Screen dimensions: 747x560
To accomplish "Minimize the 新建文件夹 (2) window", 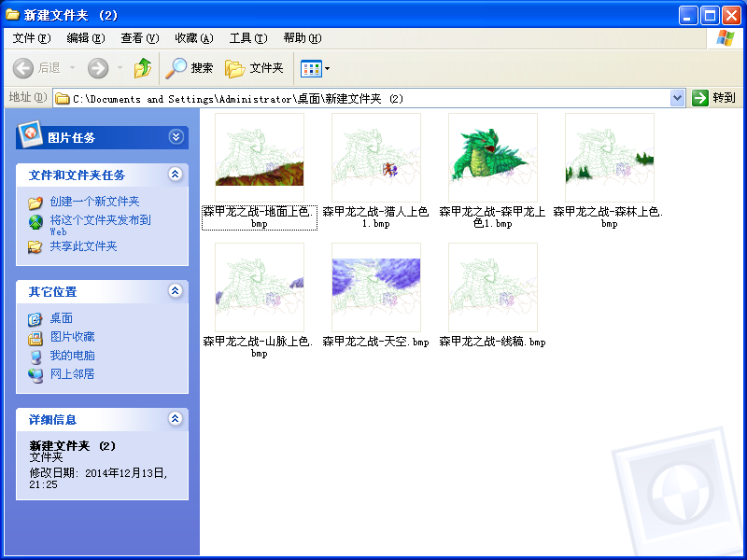I will pyautogui.click(x=687, y=16).
